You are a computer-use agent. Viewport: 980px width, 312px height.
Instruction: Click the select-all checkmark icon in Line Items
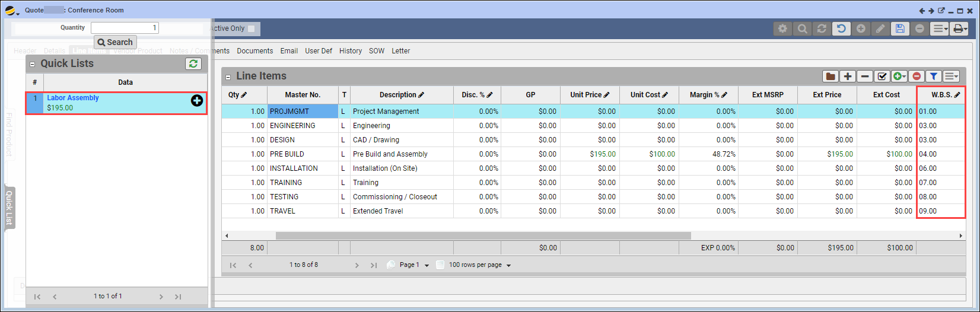coord(882,76)
